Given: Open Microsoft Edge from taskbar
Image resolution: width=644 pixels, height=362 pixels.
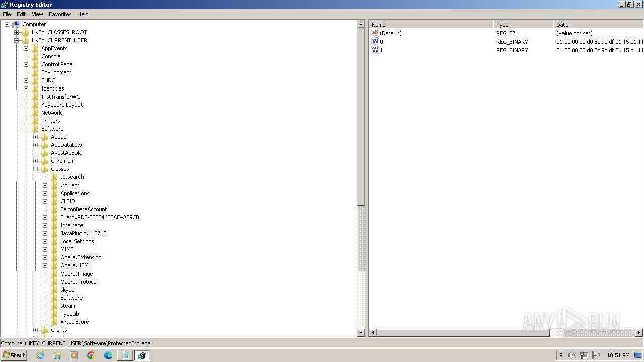Looking at the screenshot, I should [108, 355].
